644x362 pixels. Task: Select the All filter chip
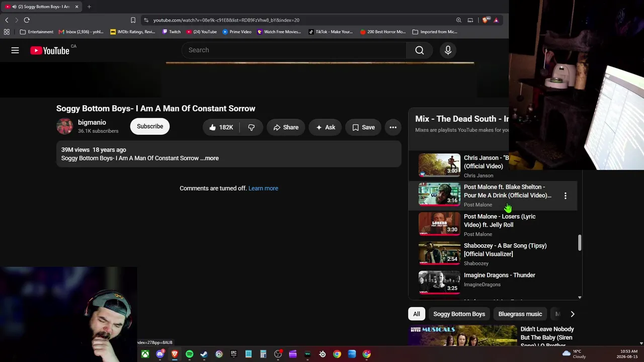417,314
